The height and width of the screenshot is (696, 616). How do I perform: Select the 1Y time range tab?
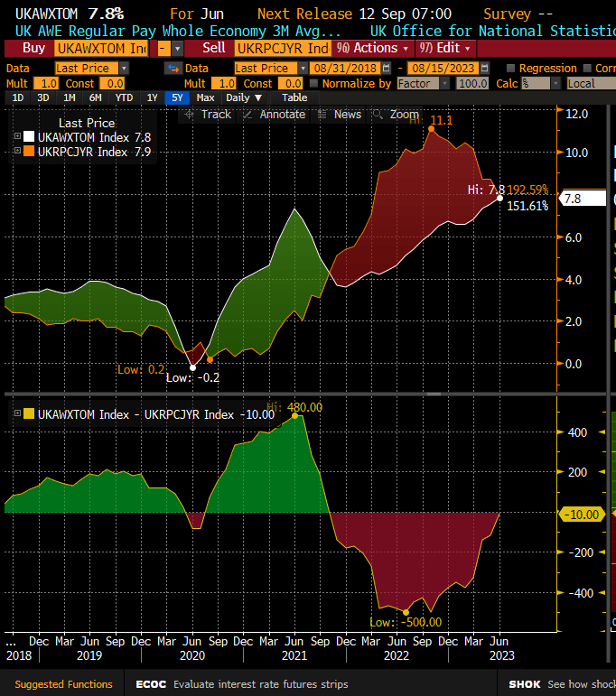point(152,97)
